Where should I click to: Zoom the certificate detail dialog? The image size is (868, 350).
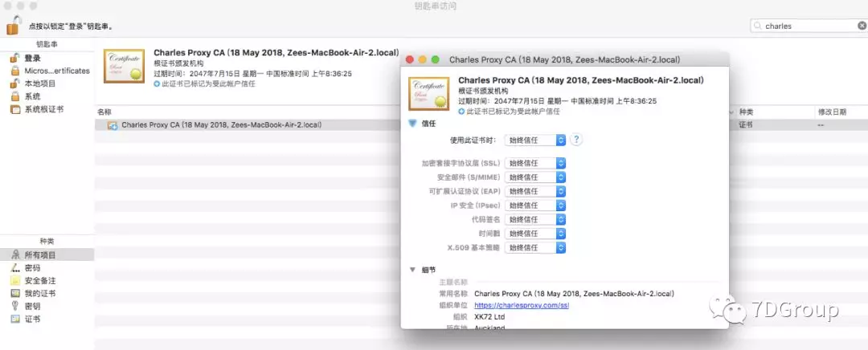tap(435, 59)
